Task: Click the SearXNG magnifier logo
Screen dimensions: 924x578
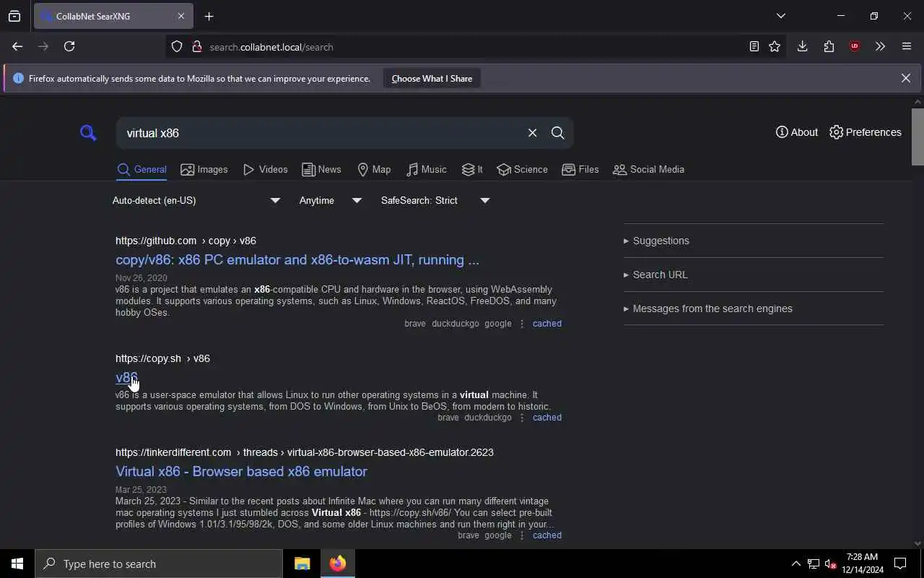Action: [x=88, y=133]
